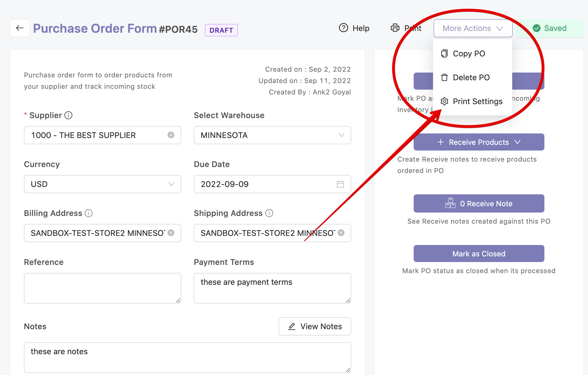This screenshot has height=375, width=588.
Task: Click the info icon beside Shipping Address
Action: pyautogui.click(x=269, y=213)
